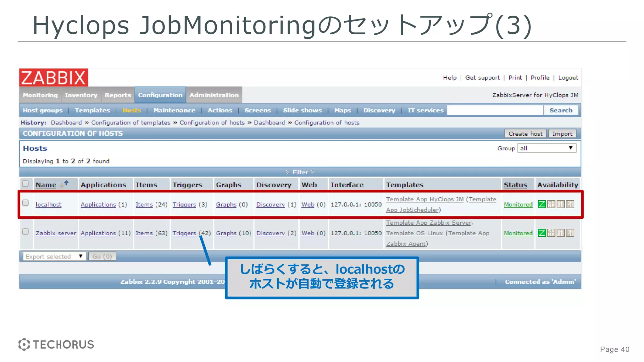Open the Export selected dropdown
This screenshot has height=362, width=644.
pos(54,256)
